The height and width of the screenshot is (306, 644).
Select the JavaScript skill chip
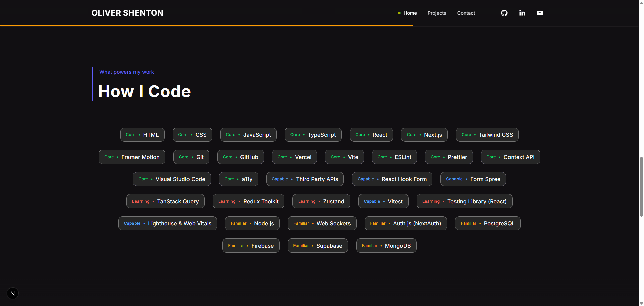[249, 135]
